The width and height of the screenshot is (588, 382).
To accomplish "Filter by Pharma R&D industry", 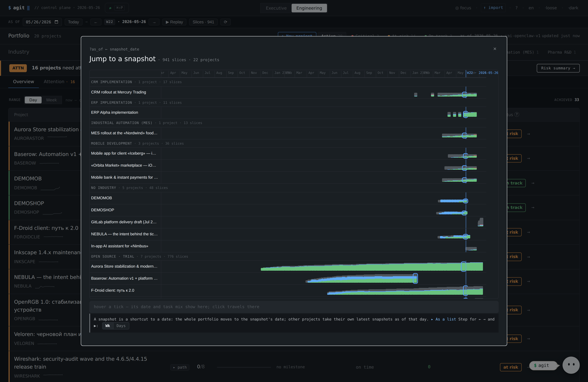I will tap(562, 52).
